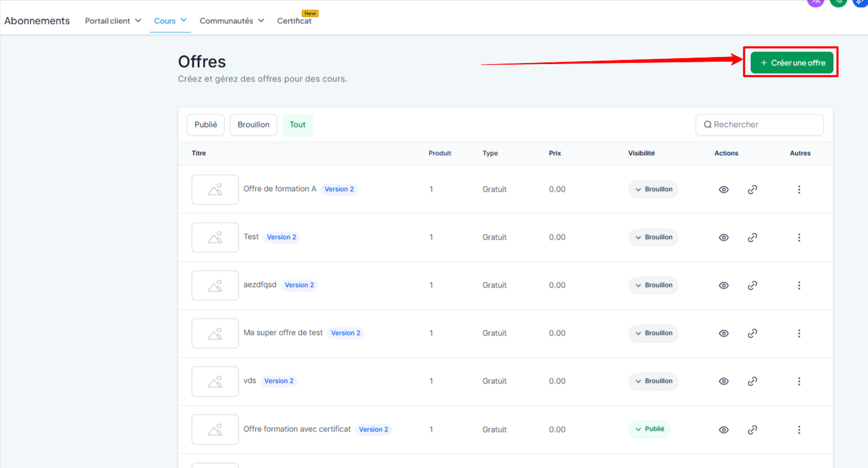Open the "aezdfqsd" offer title
868x468 pixels.
(x=260, y=285)
